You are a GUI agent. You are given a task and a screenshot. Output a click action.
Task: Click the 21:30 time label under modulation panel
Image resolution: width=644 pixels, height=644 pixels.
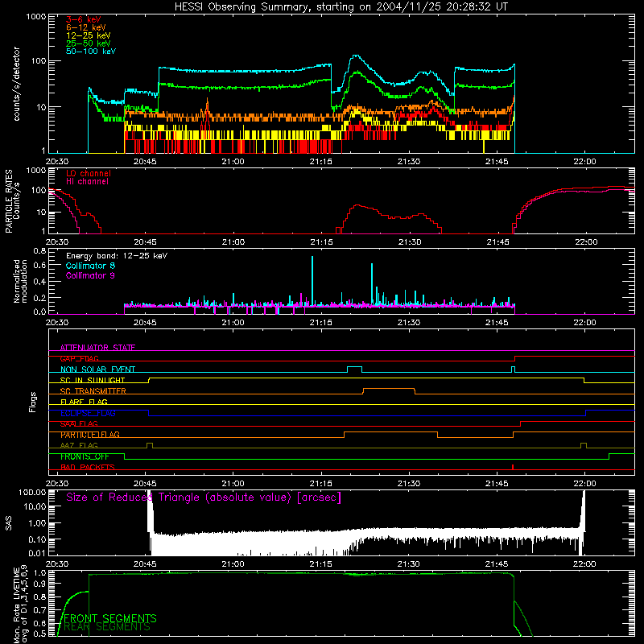point(409,323)
